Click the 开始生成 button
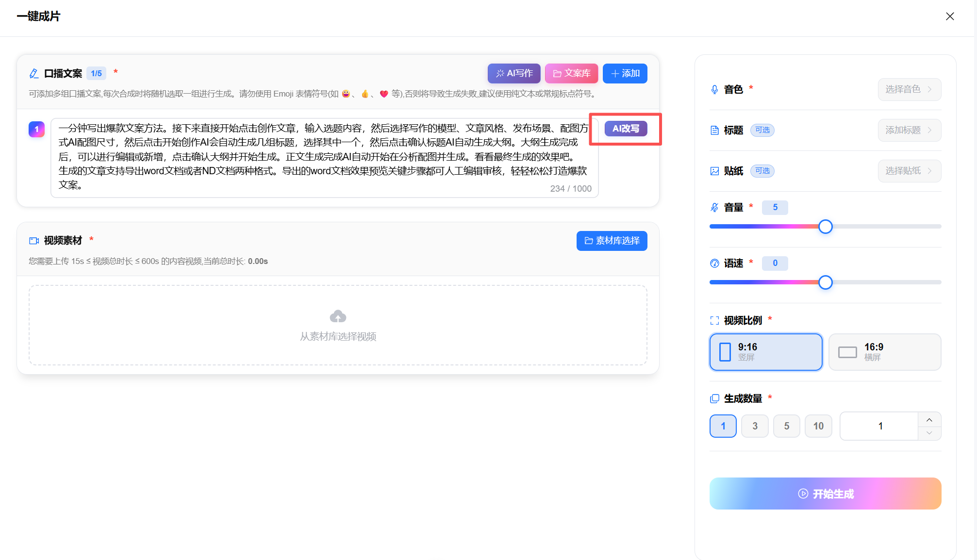977x560 pixels. 826,494
